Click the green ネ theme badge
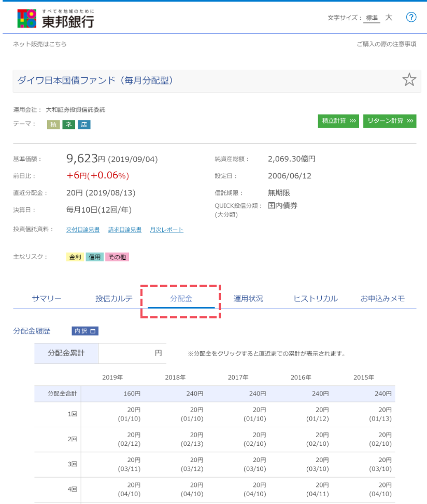Image resolution: width=427 pixels, height=504 pixels. tap(69, 125)
